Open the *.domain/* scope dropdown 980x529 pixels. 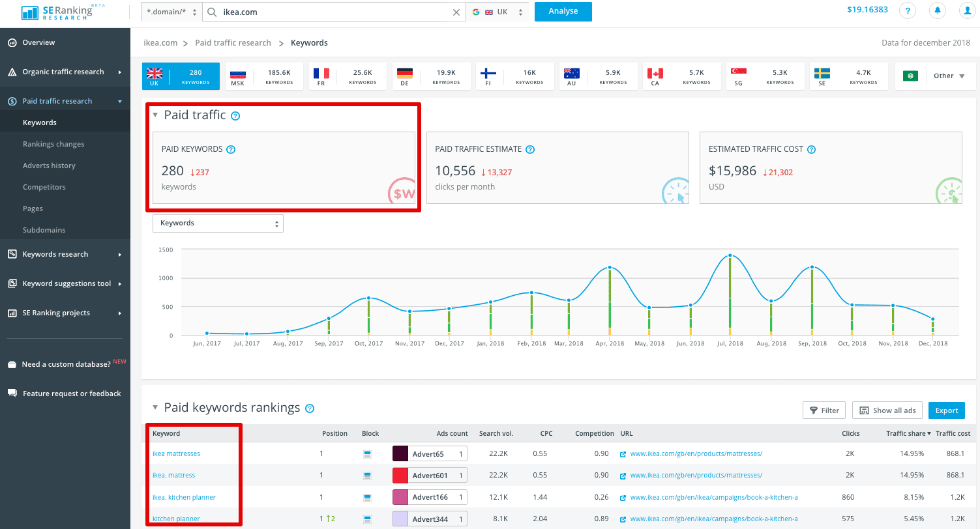click(x=171, y=12)
